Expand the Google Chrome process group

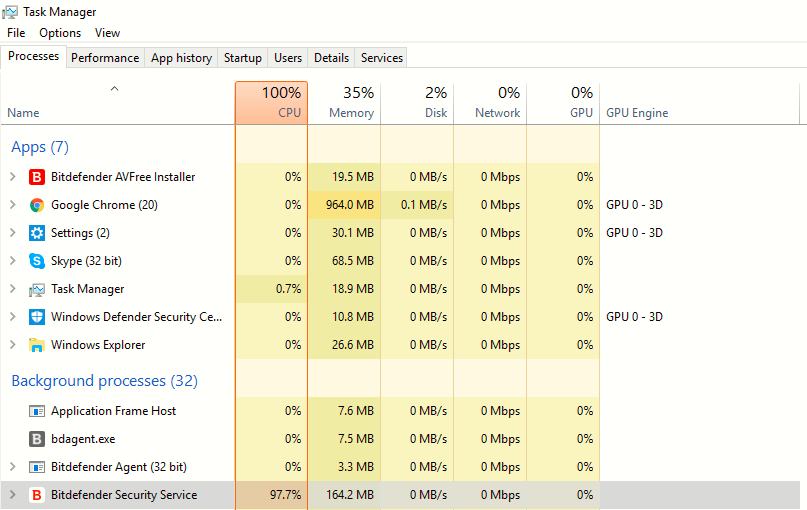point(12,205)
